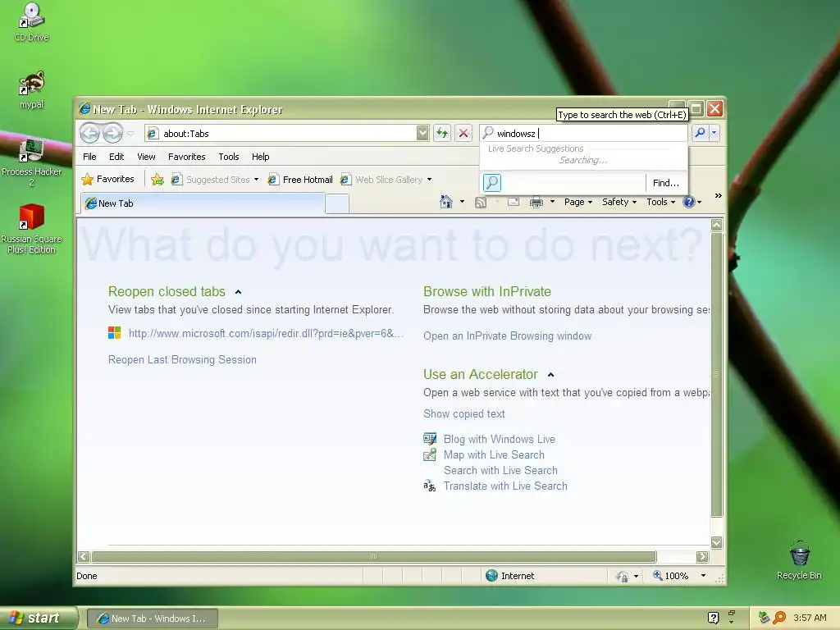Click Search with Live Search link

[500, 470]
